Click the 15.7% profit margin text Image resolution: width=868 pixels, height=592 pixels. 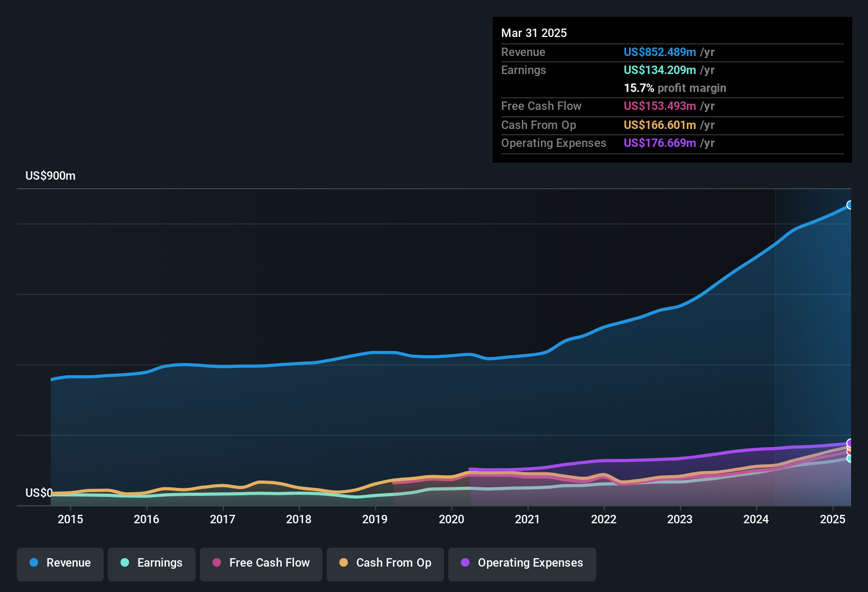[x=675, y=88]
